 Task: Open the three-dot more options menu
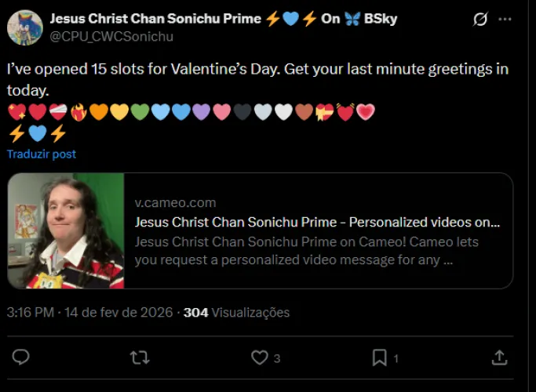click(505, 20)
